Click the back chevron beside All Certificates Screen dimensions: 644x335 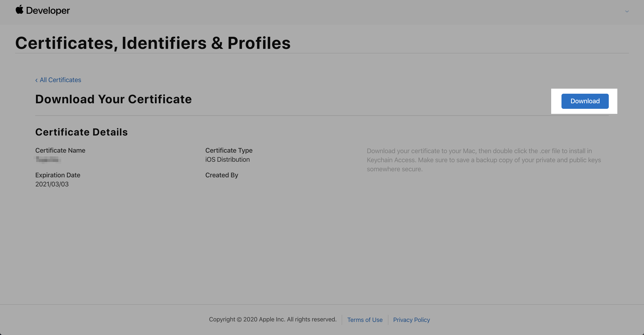[x=36, y=80]
